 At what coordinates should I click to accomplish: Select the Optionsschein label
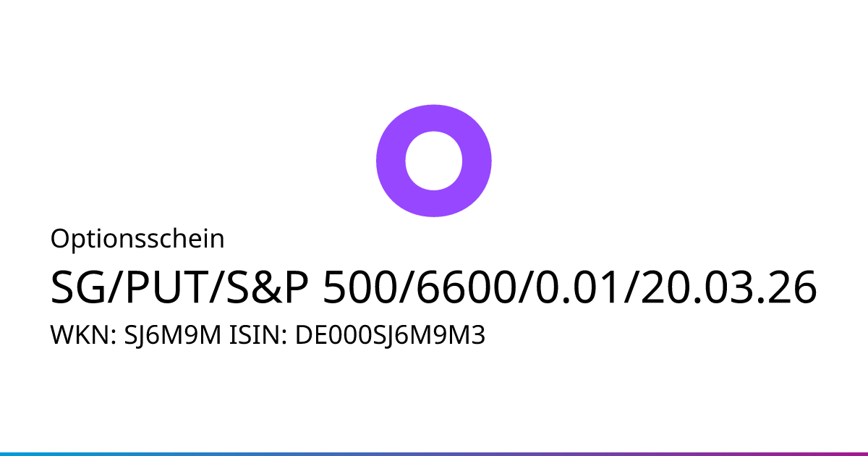click(x=137, y=239)
